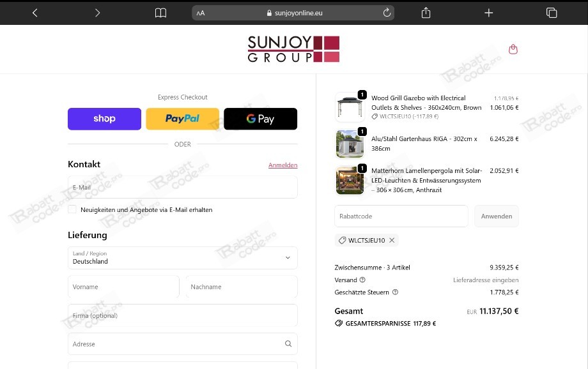588x369 pixels.
Task: Click the Matterhorn Lamellenpergola thumbnail
Action: (x=350, y=181)
